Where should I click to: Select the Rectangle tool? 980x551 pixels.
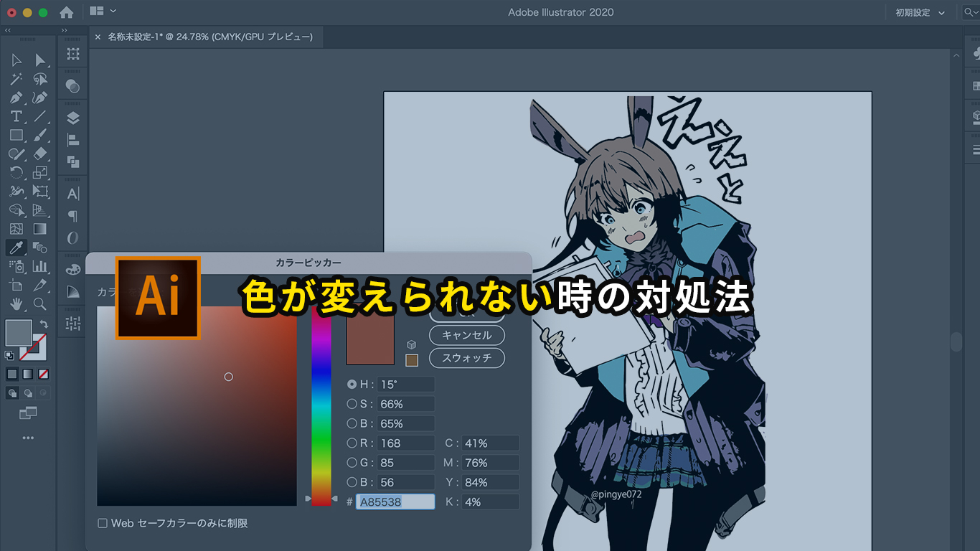tap(16, 135)
